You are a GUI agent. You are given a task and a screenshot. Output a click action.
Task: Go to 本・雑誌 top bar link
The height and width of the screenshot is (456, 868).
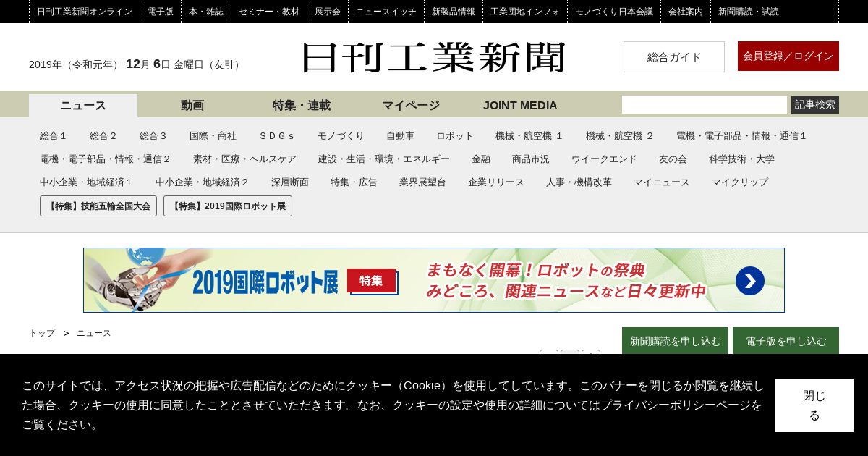[206, 12]
